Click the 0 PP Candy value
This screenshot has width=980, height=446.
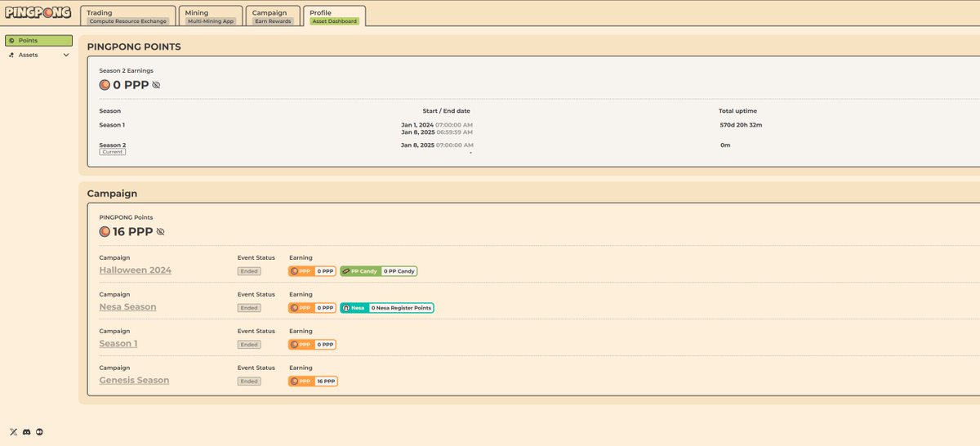click(399, 271)
